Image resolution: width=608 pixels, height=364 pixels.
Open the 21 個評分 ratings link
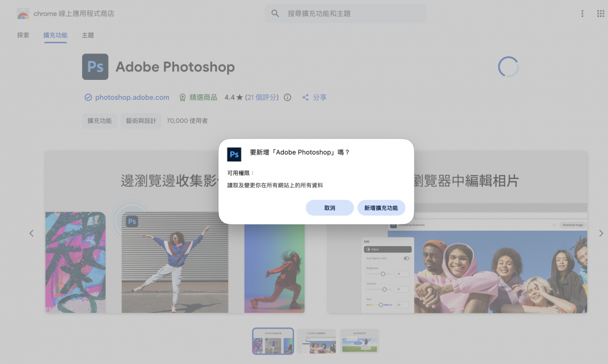point(262,97)
